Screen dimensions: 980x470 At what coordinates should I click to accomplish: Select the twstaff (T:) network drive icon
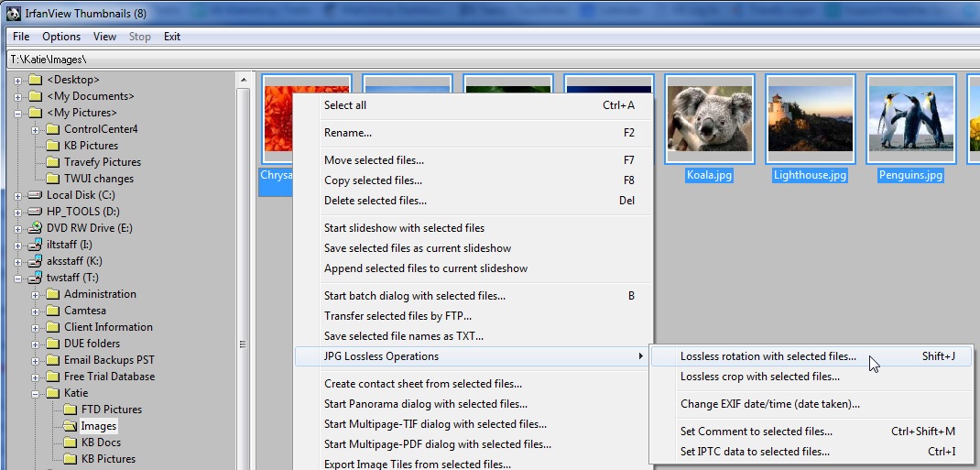[x=36, y=278]
